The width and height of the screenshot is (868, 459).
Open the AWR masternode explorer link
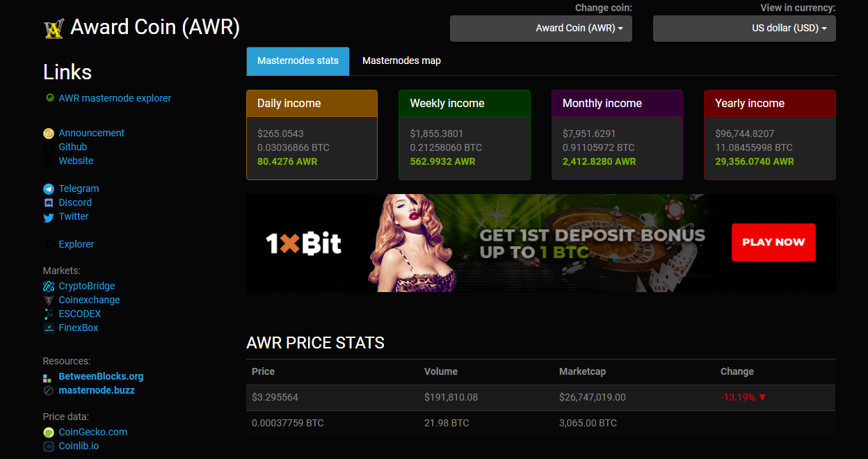(115, 98)
